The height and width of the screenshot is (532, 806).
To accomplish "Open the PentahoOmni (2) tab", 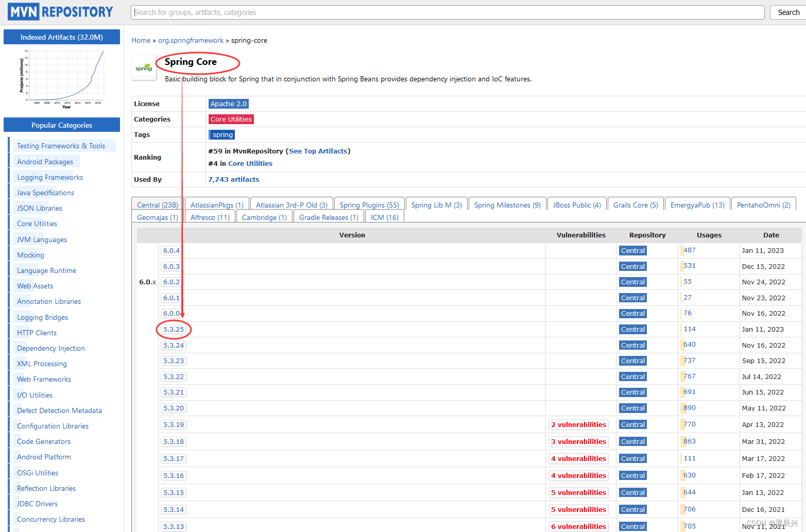I will [x=763, y=204].
